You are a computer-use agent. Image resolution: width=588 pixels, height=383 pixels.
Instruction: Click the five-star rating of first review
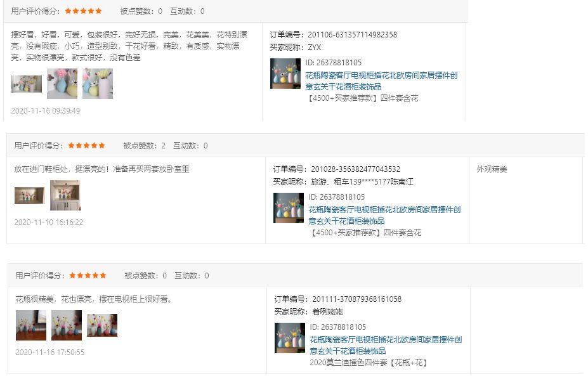(x=83, y=11)
